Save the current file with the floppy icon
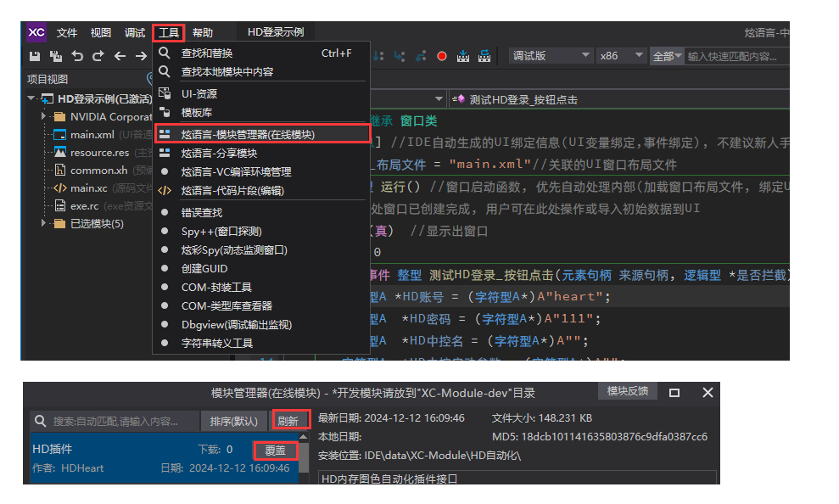Viewport: 839px width, 504px height. tap(35, 56)
